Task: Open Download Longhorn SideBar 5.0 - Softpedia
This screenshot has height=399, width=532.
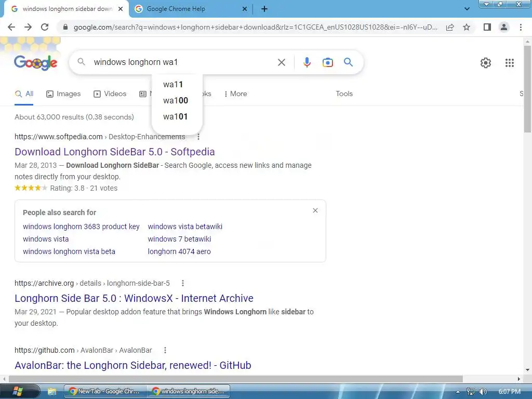Action: (115, 152)
